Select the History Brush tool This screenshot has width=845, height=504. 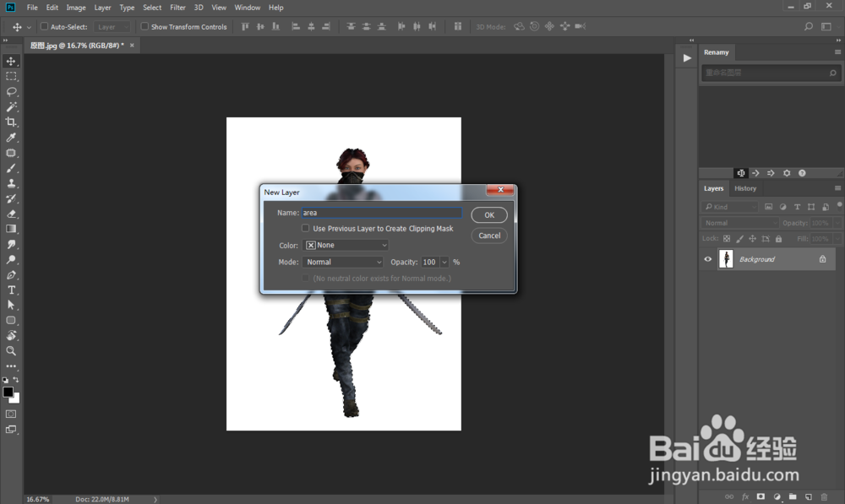coord(11,198)
